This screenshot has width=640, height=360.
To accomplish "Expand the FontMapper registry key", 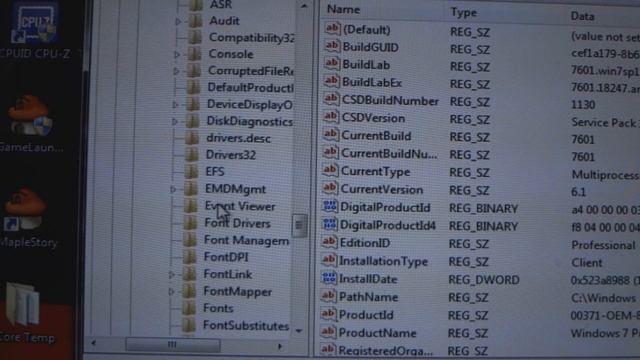I will tap(171, 292).
